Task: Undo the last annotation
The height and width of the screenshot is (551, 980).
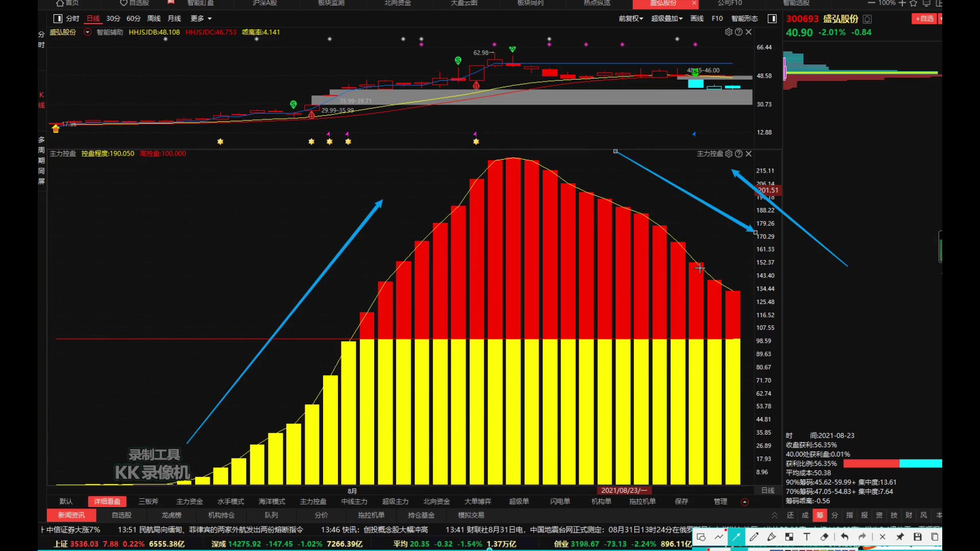Action: tap(845, 537)
